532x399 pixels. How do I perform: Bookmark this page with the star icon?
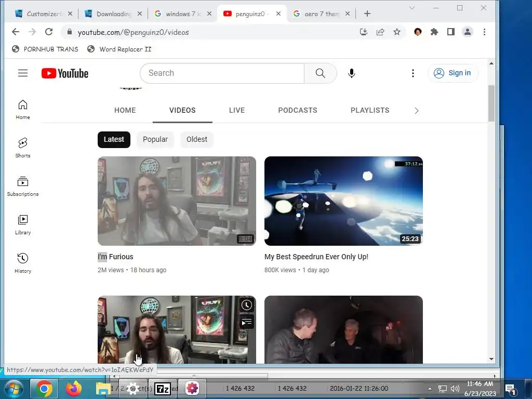(396, 32)
